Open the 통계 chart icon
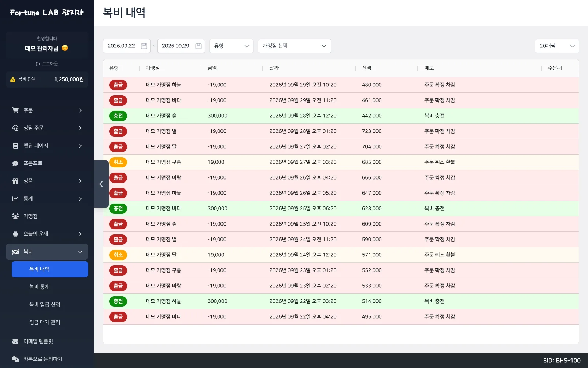This screenshot has width=588, height=368. click(15, 198)
